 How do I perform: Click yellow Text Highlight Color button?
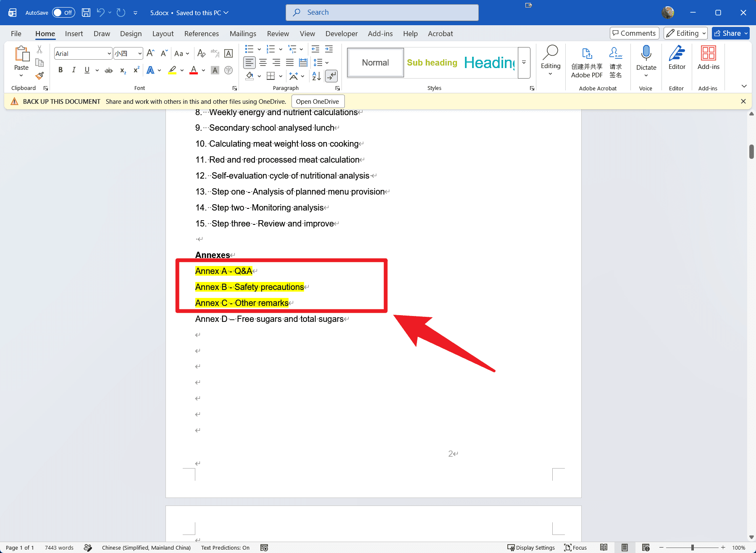point(172,70)
